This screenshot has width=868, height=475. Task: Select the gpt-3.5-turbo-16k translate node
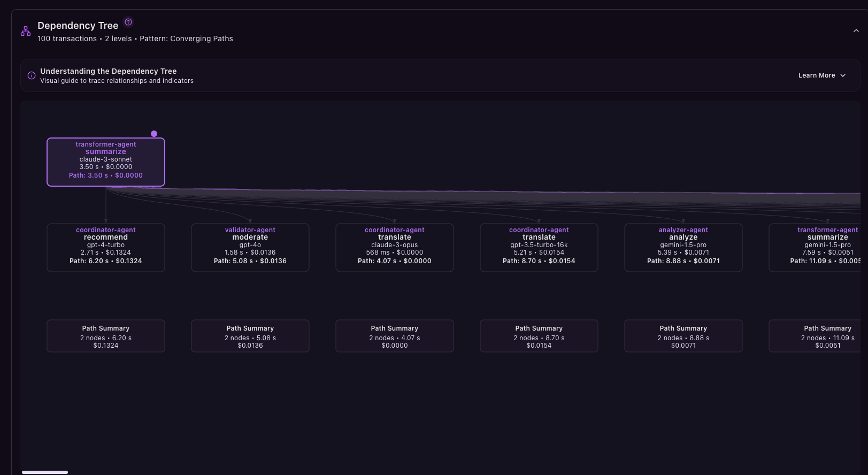539,248
